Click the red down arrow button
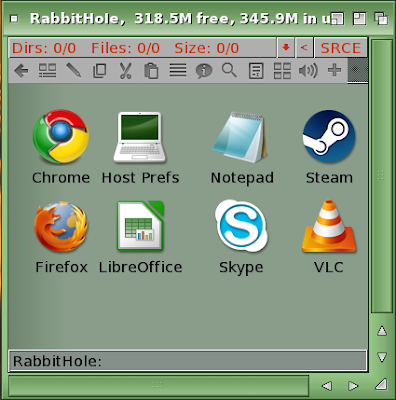Screen dimensions: 396x400 click(x=286, y=48)
